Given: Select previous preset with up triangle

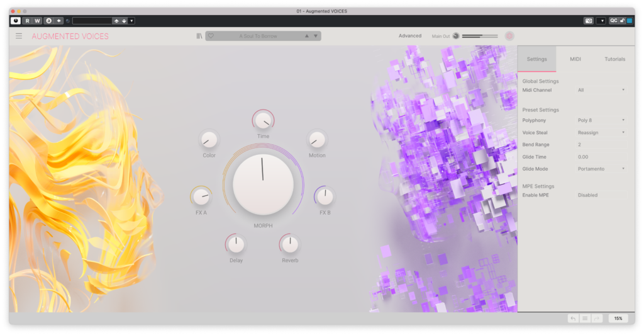Looking at the screenshot, I should pos(306,36).
